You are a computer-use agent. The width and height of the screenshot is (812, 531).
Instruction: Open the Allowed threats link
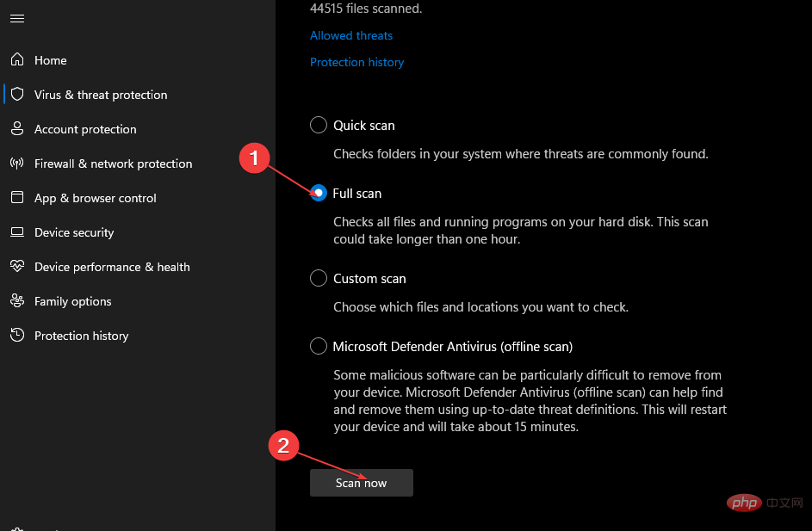pos(351,35)
